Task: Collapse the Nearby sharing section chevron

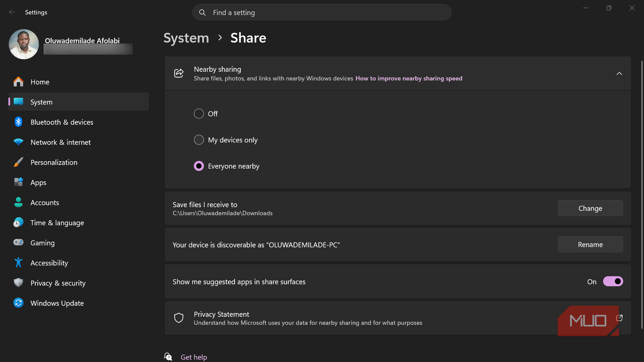Action: click(619, 73)
